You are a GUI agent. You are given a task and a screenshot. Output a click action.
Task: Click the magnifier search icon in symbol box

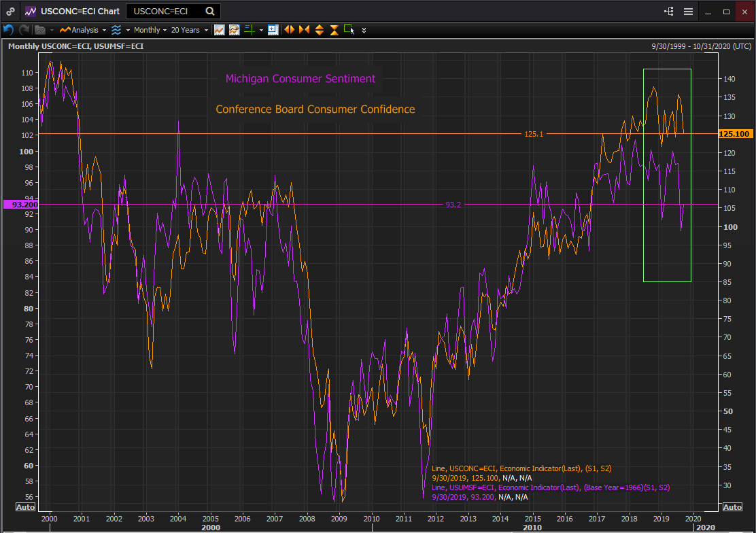210,12
